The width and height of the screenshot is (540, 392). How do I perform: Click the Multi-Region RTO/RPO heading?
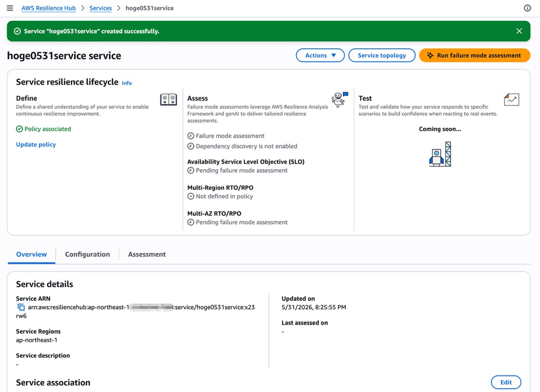point(220,188)
